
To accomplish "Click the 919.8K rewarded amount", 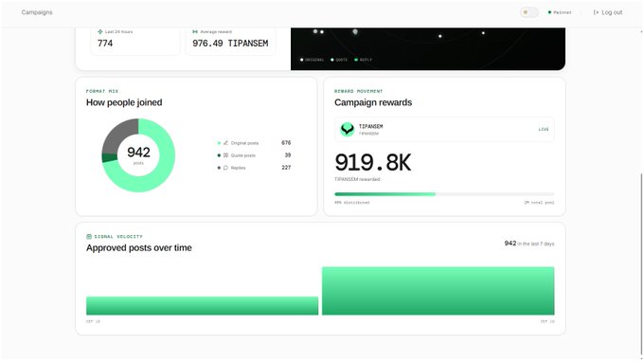I will point(372,162).
